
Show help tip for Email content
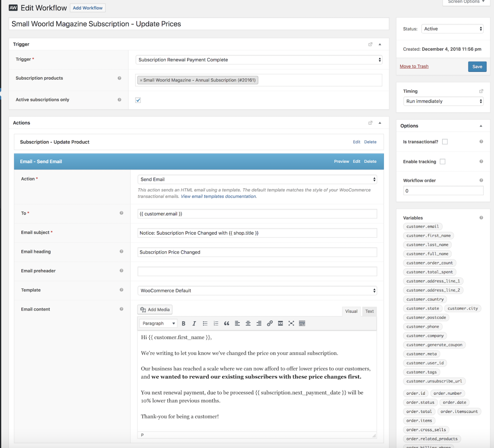[121, 309]
